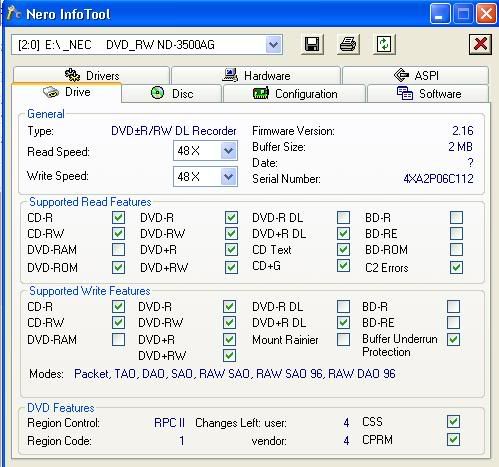The width and height of the screenshot is (499, 467).
Task: Expand the Read Speed combo box
Action: 228,151
